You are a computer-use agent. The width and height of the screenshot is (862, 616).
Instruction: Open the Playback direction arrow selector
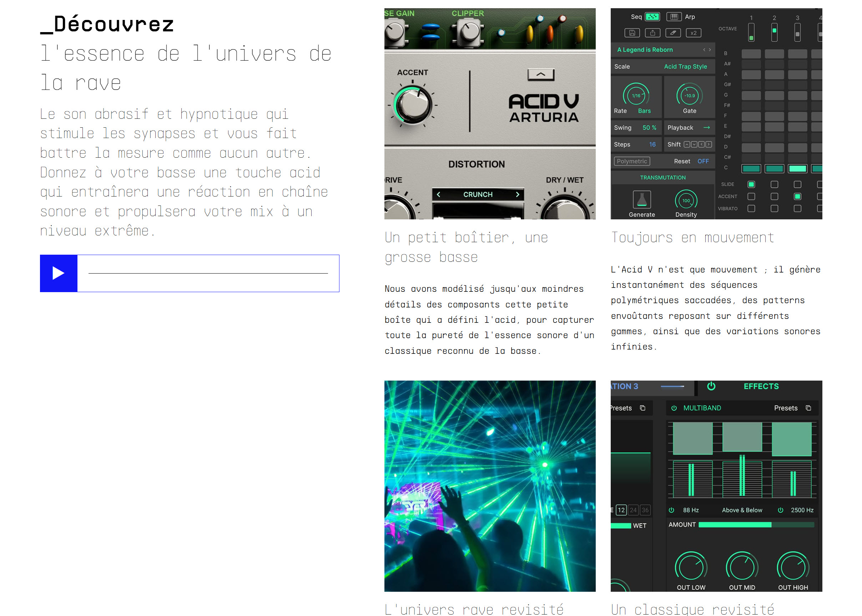tap(706, 128)
